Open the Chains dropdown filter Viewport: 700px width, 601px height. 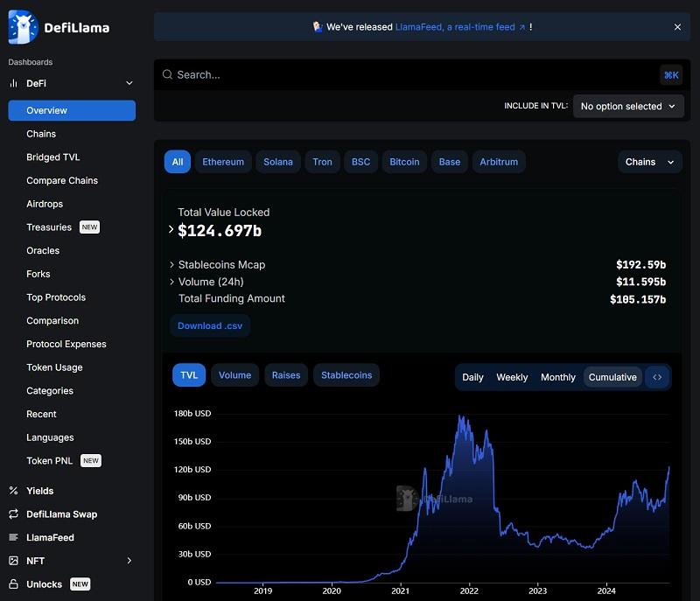coord(649,162)
